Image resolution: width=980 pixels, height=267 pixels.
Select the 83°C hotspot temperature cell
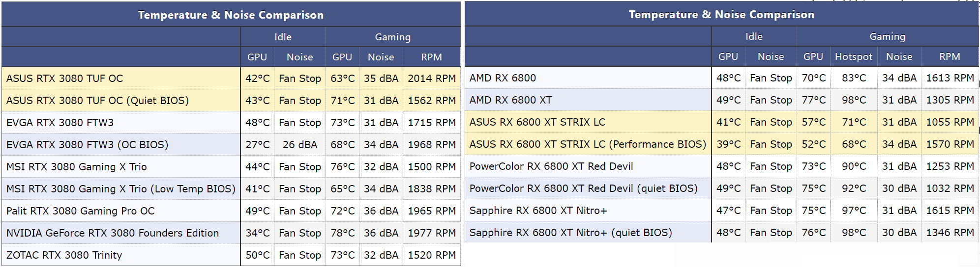pos(853,78)
